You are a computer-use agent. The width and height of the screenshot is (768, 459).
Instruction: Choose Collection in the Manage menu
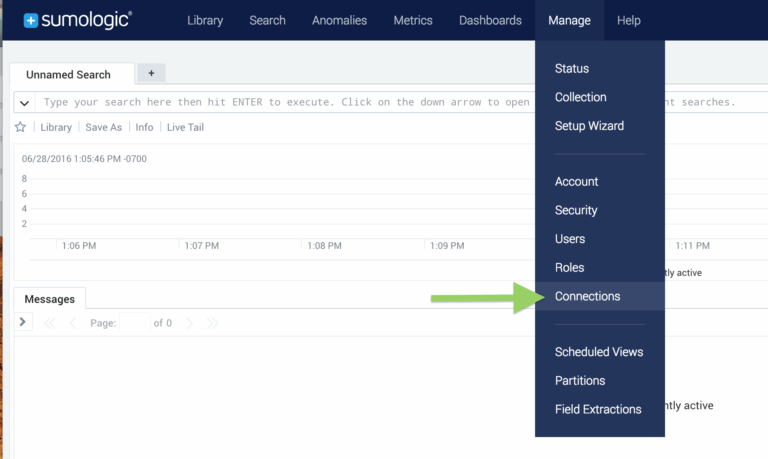pos(580,97)
